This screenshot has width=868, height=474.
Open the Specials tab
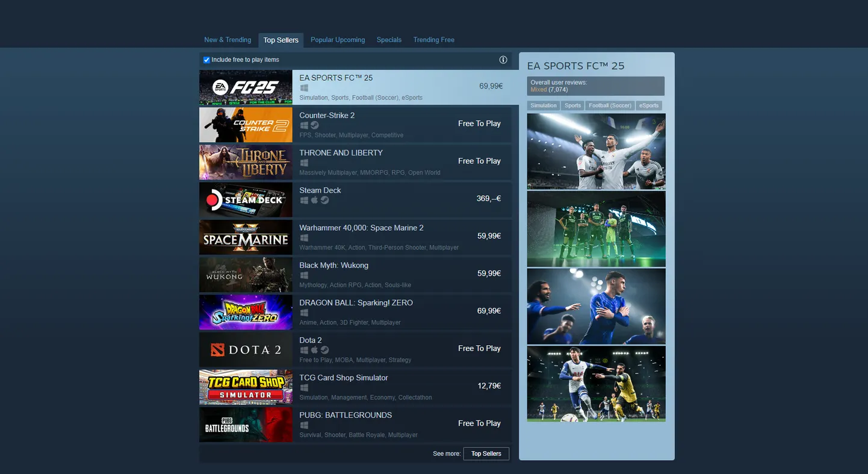tap(389, 40)
